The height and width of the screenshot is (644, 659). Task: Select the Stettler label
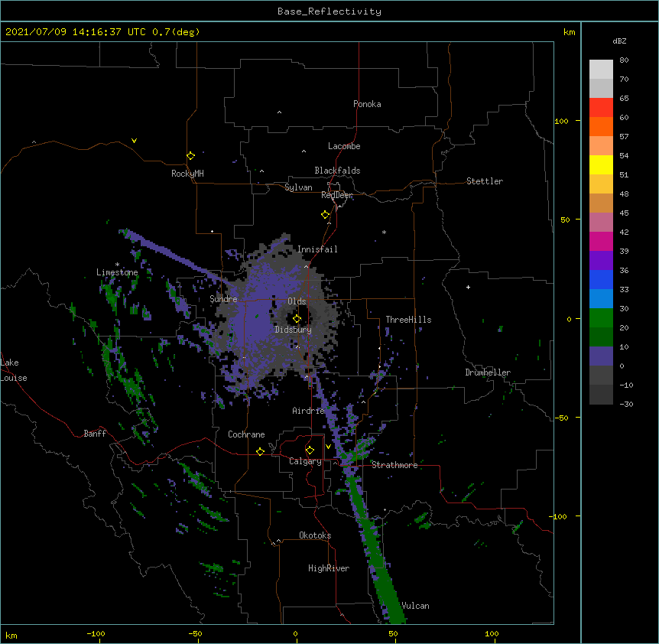pos(485,181)
